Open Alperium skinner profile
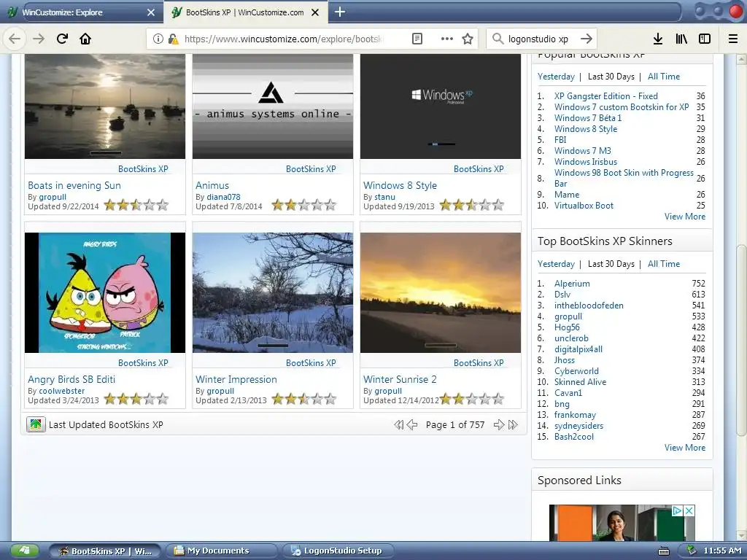The height and width of the screenshot is (560, 747). click(572, 284)
